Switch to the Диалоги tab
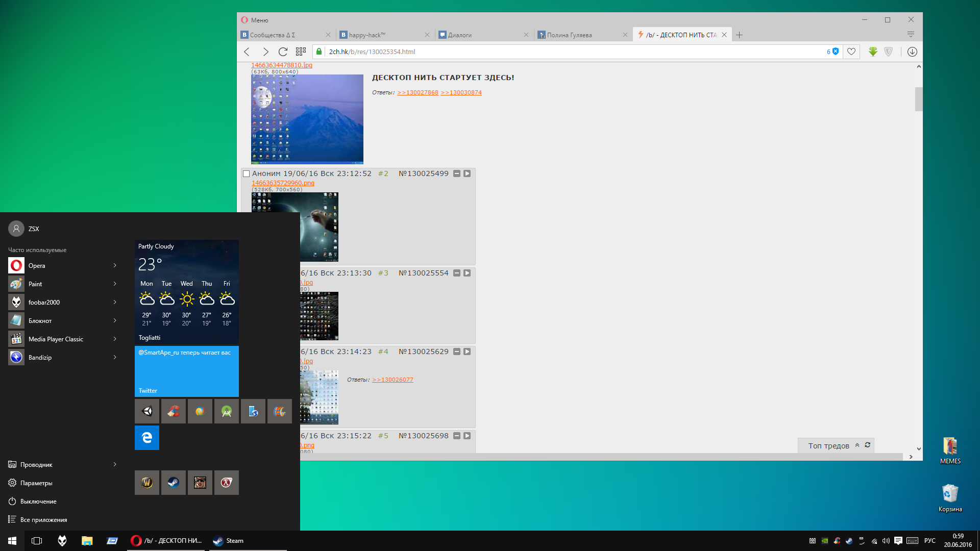980x551 pixels. (x=484, y=35)
